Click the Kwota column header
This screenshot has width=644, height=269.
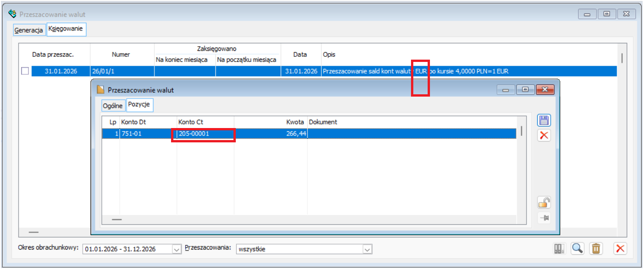[271, 122]
